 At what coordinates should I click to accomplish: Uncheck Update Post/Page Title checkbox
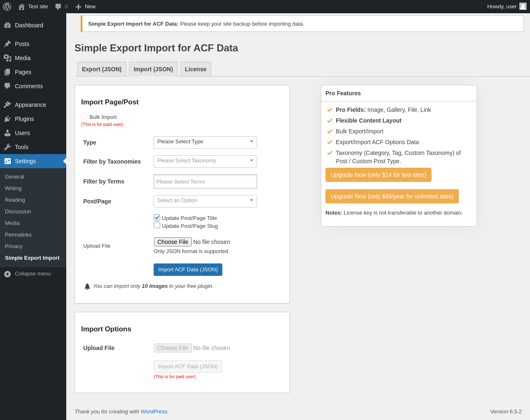pyautogui.click(x=157, y=217)
